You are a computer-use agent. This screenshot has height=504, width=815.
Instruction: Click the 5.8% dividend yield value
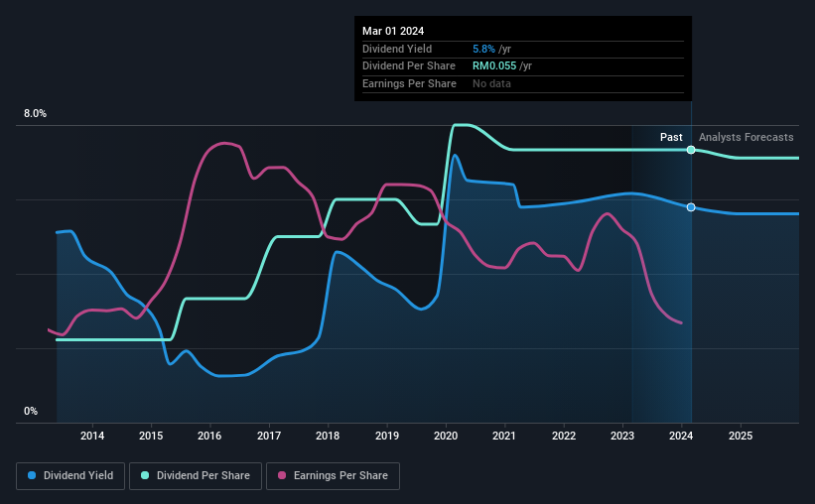click(x=483, y=49)
